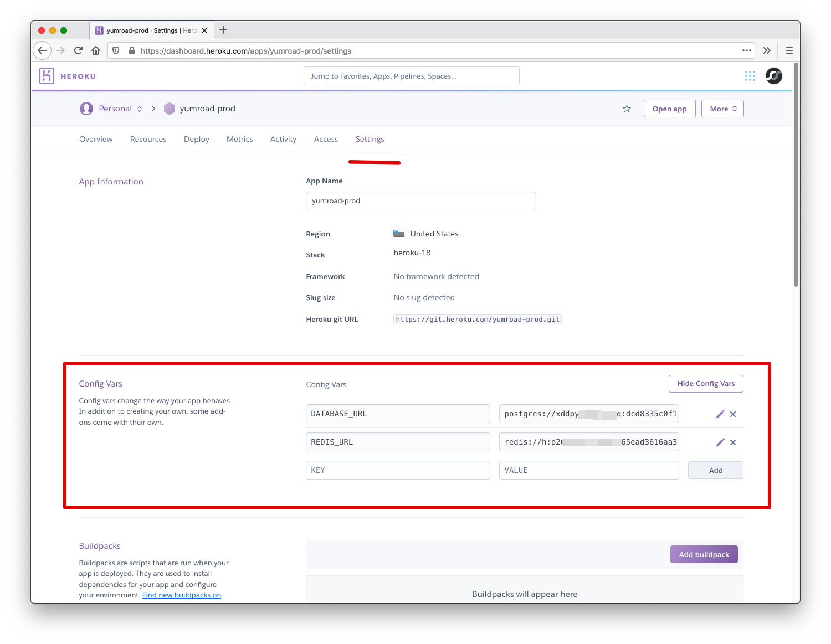Switch to the Metrics tab
Viewport: 831px width, 644px height.
pos(240,139)
